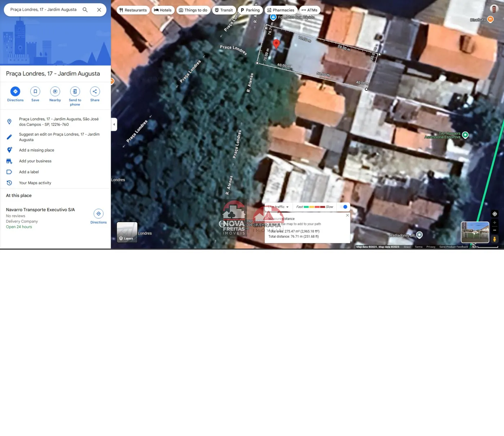The width and height of the screenshot is (504, 436).
Task: Share this place using the Share icon
Action: pos(95,91)
